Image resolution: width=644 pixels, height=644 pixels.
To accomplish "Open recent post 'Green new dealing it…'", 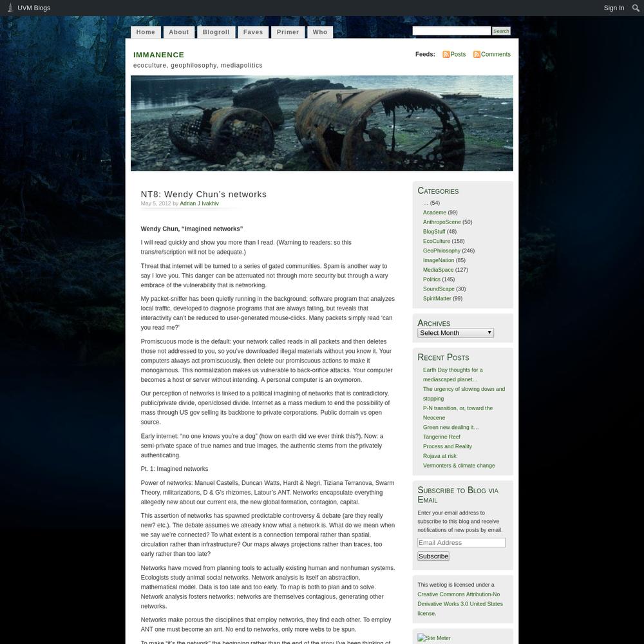I will point(451,427).
